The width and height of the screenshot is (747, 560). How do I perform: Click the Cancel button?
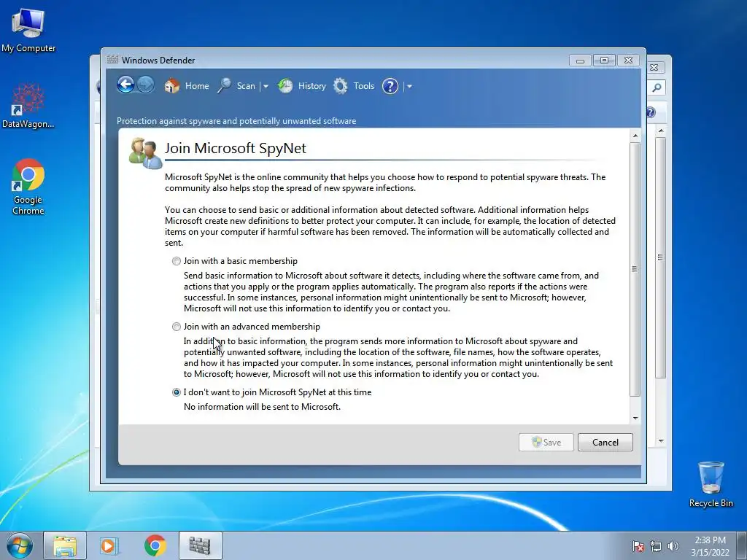coord(605,443)
